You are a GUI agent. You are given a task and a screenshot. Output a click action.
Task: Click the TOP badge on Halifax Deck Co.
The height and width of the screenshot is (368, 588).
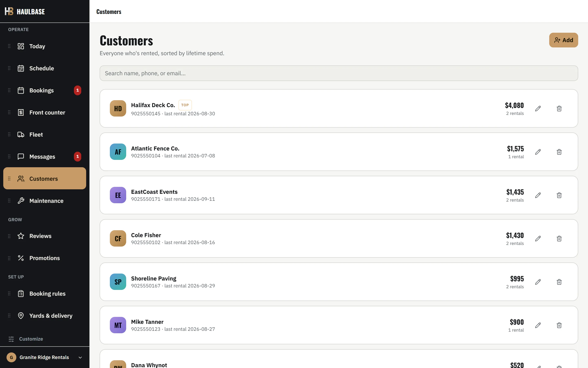(185, 105)
